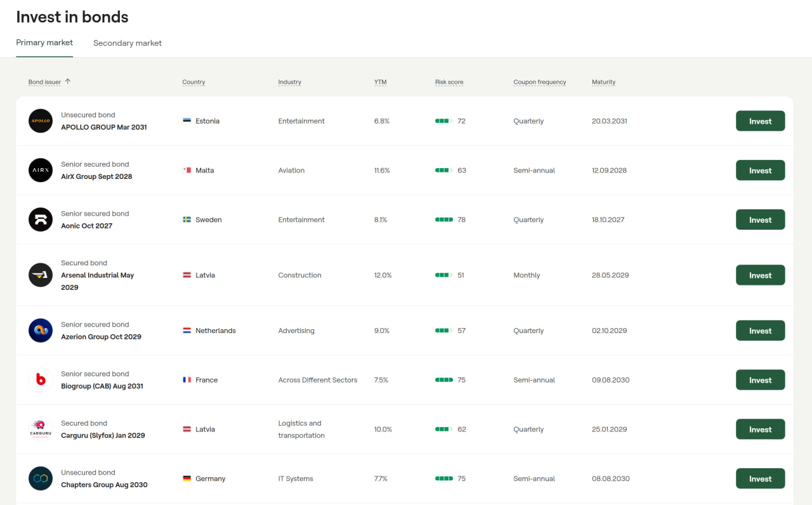Click the 12.0% YTM value

coord(383,275)
